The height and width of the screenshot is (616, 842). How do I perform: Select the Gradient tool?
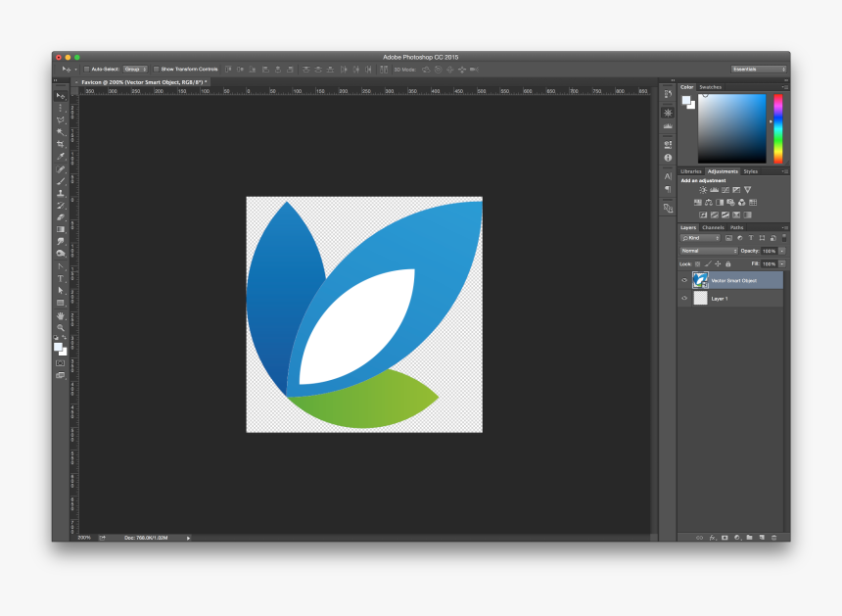click(x=61, y=229)
